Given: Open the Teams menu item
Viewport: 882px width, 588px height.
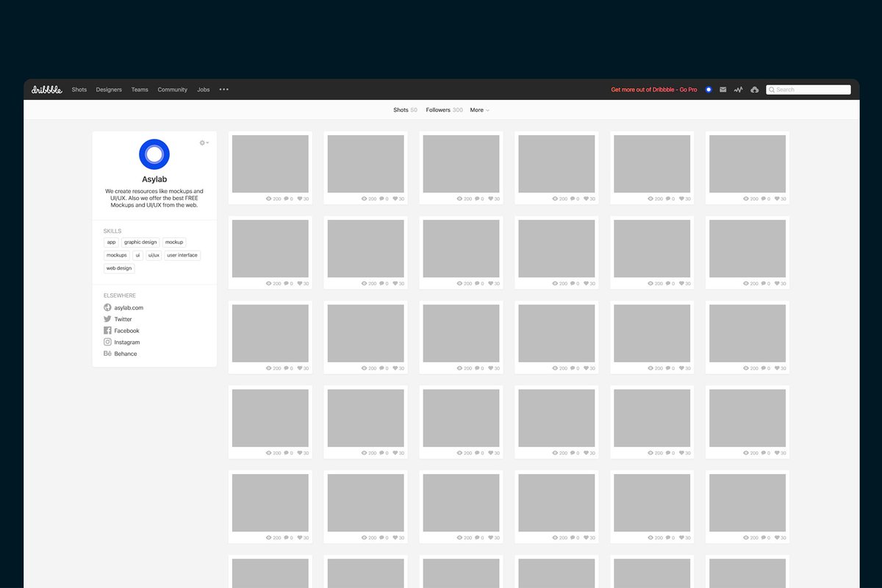Looking at the screenshot, I should pyautogui.click(x=140, y=90).
